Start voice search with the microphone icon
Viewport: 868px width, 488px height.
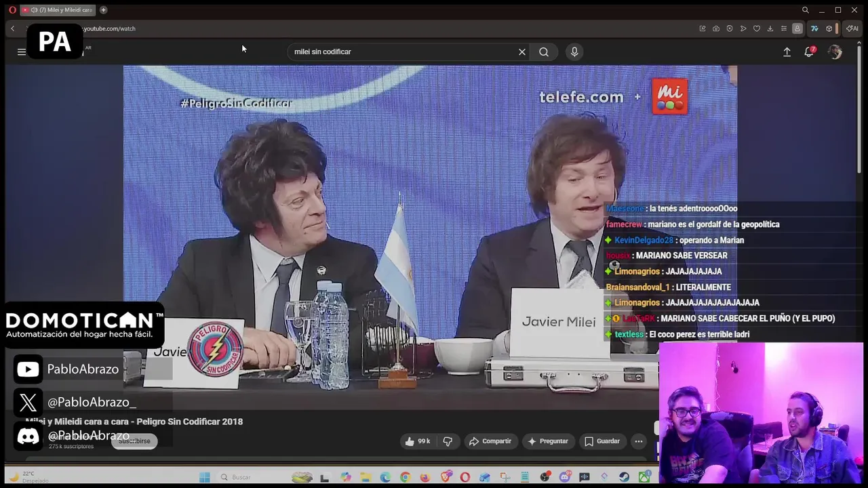pos(574,52)
